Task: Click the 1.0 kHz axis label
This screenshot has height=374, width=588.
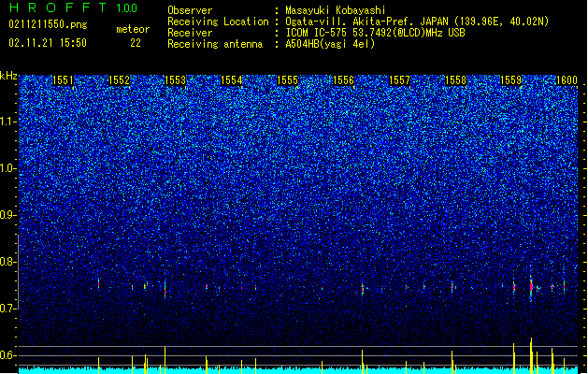Action: click(7, 168)
